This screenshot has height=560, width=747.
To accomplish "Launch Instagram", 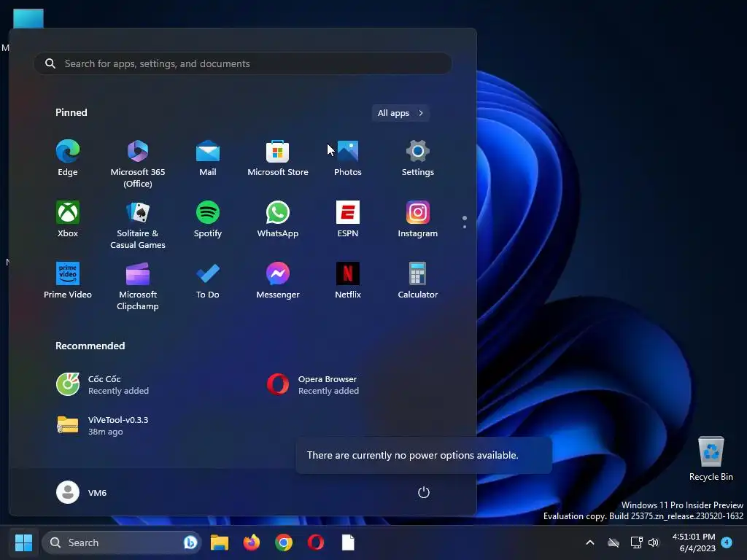I will [x=418, y=219].
